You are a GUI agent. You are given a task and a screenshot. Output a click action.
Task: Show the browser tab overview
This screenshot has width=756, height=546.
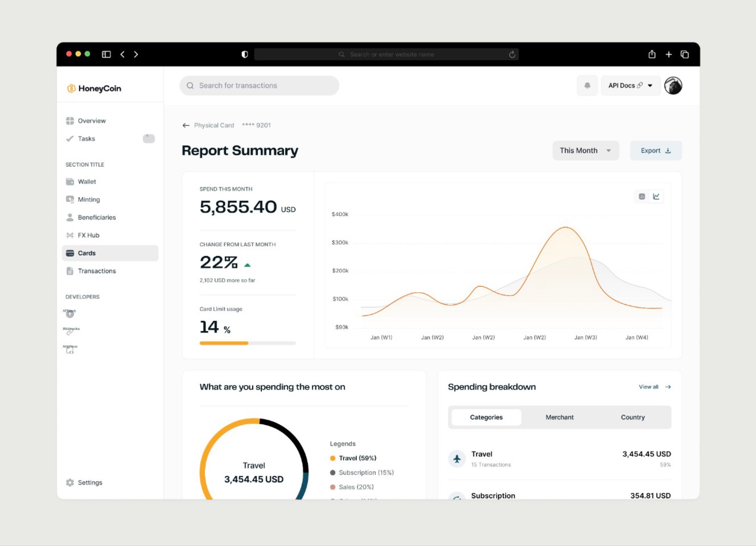(x=685, y=54)
